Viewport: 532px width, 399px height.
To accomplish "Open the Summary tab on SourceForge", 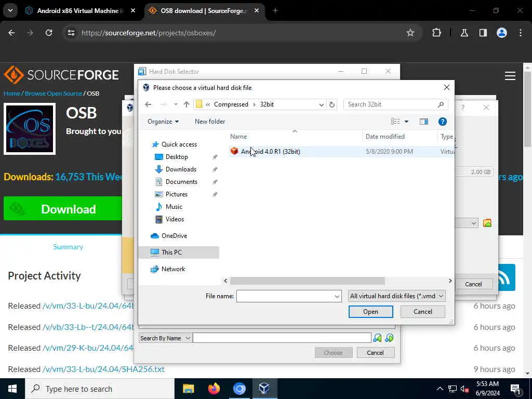I will coord(68,247).
